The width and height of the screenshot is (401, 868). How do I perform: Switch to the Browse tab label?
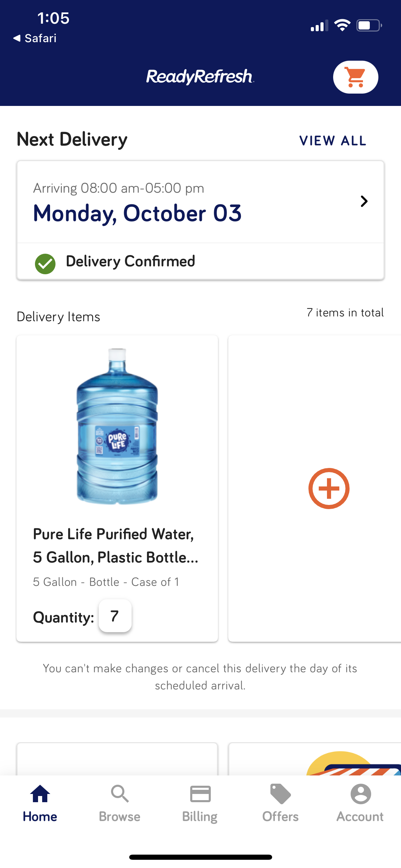coord(120,817)
